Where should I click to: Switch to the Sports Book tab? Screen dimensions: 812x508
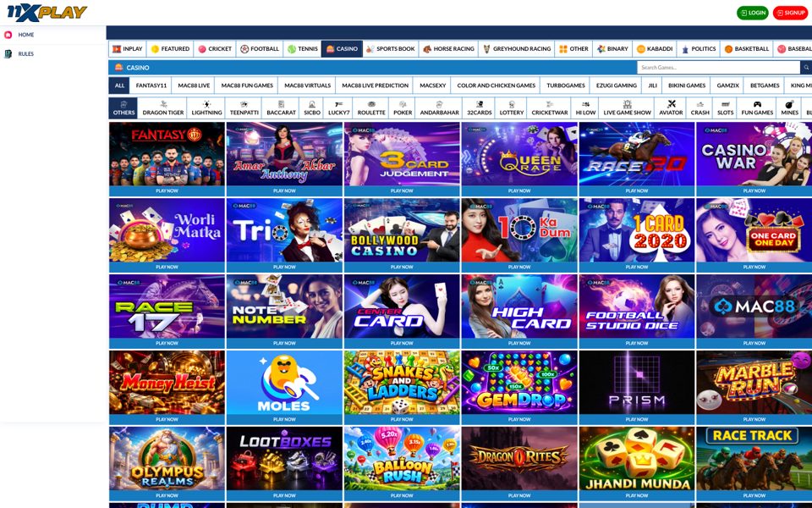tap(391, 49)
